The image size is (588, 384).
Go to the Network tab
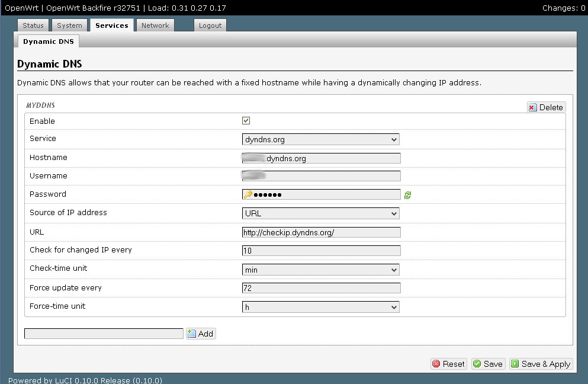[x=155, y=25]
